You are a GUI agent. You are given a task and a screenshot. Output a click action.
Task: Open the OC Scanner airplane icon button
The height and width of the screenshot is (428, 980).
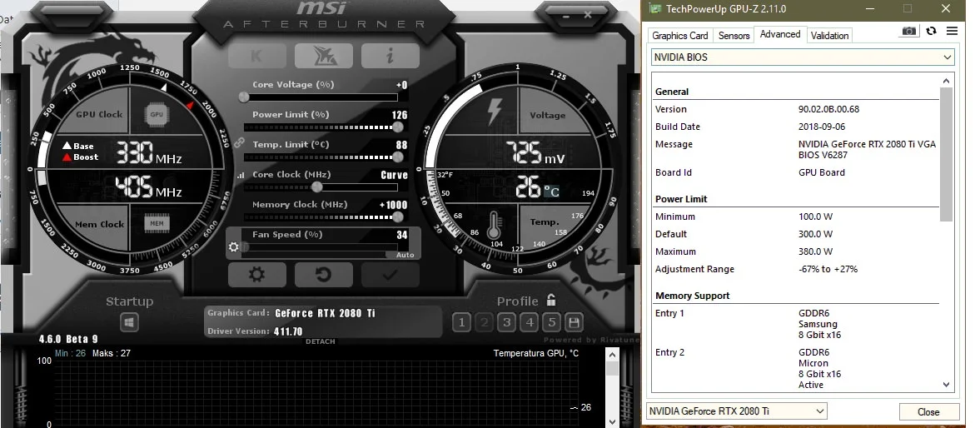324,56
